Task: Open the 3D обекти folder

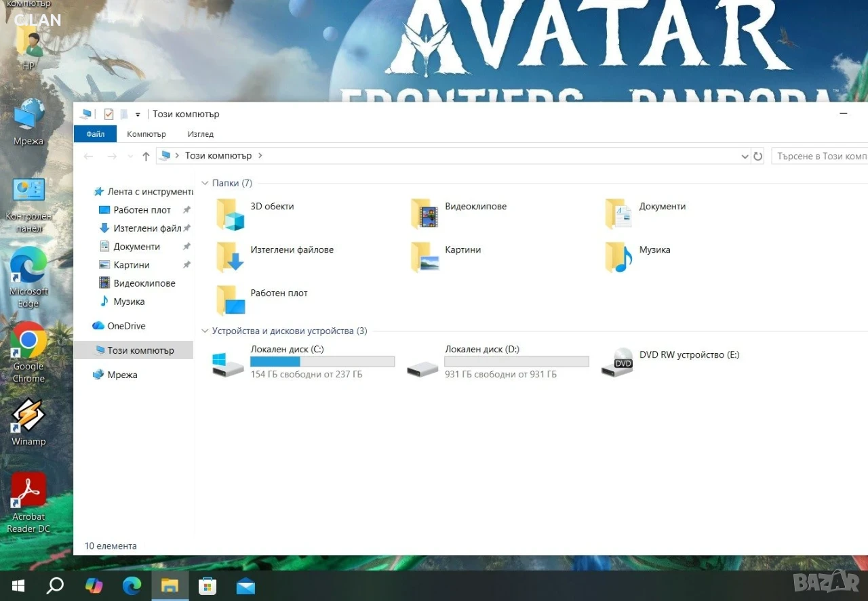Action: 255,213
